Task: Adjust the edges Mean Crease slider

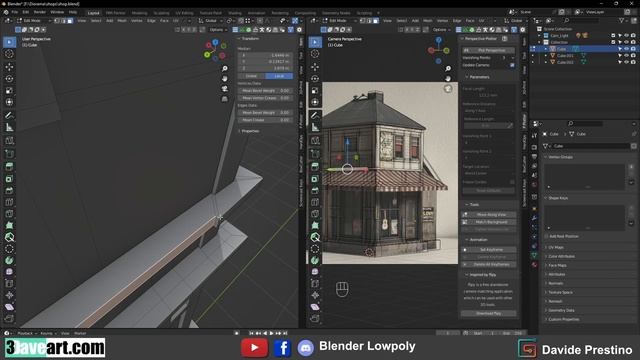Action: [x=265, y=120]
